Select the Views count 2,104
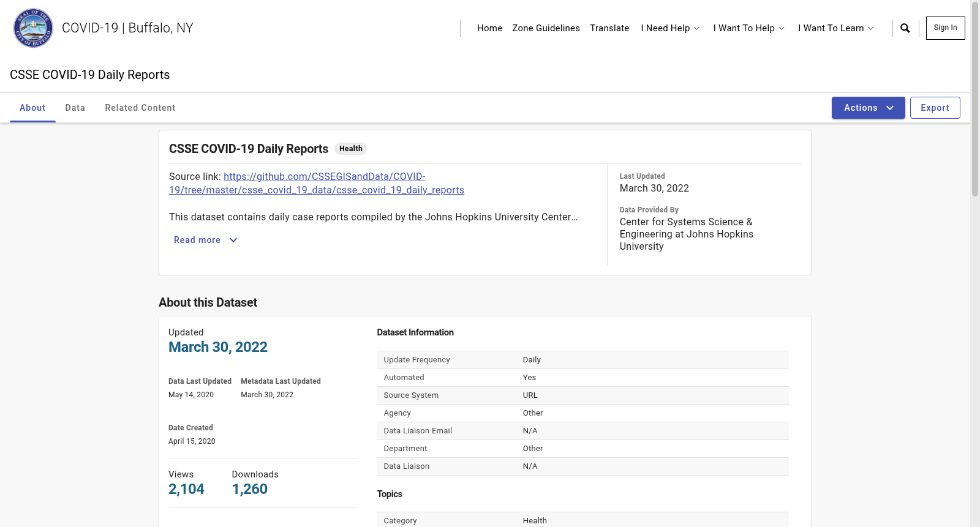 coord(186,489)
